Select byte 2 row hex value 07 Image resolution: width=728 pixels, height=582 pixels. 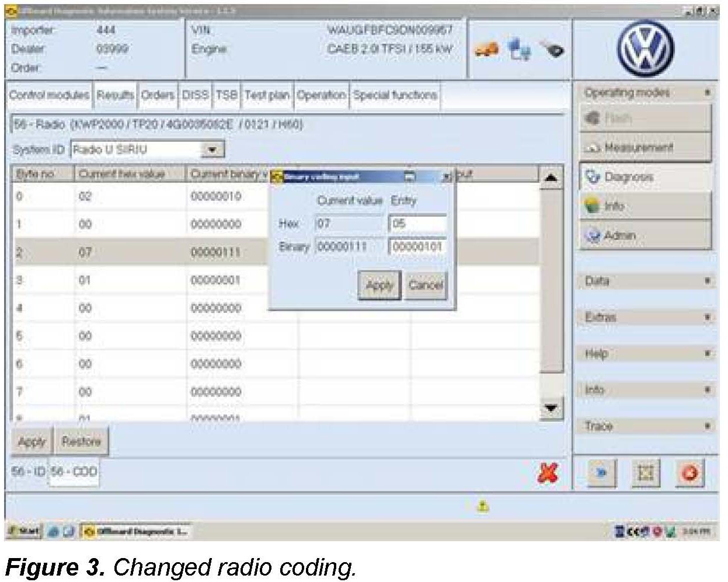(85, 253)
